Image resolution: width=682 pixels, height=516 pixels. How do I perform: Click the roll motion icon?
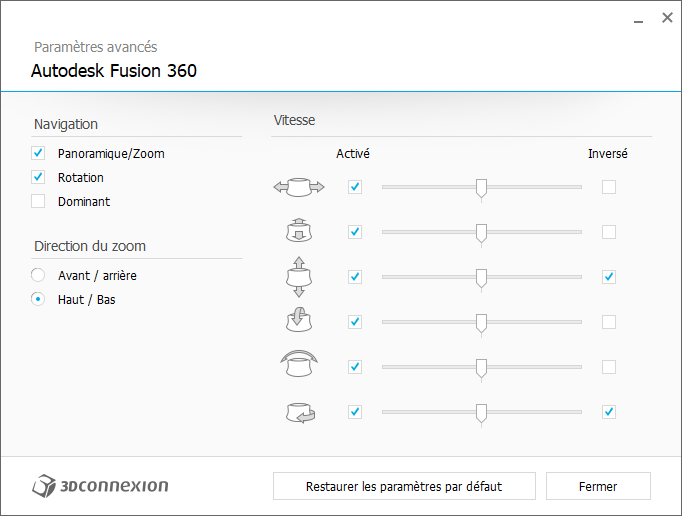pyautogui.click(x=299, y=364)
